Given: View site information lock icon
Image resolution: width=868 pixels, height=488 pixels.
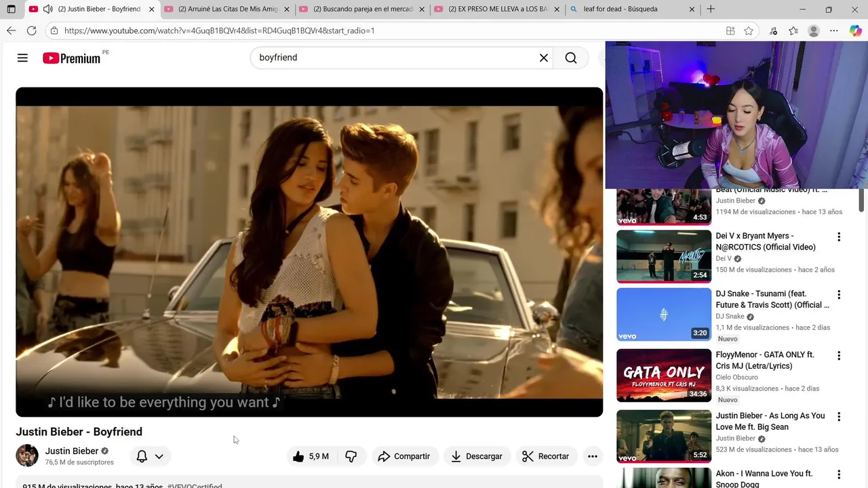Looking at the screenshot, I should (54, 30).
